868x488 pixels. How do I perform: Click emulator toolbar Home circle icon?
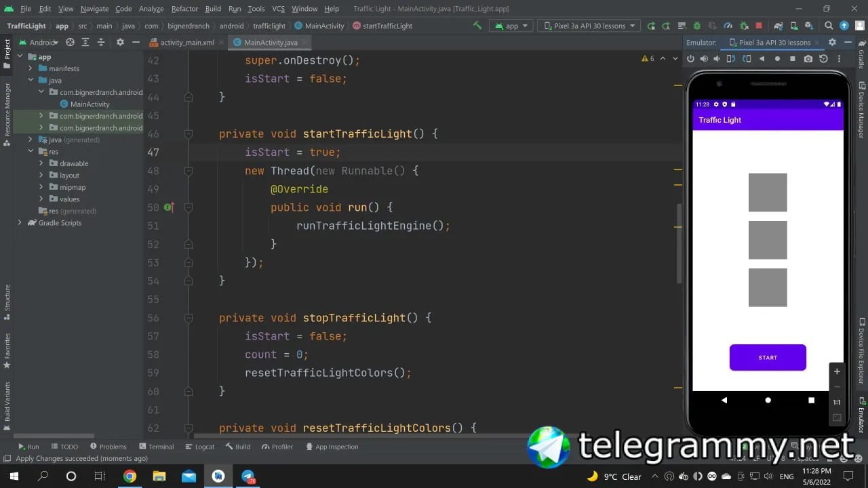(x=777, y=59)
